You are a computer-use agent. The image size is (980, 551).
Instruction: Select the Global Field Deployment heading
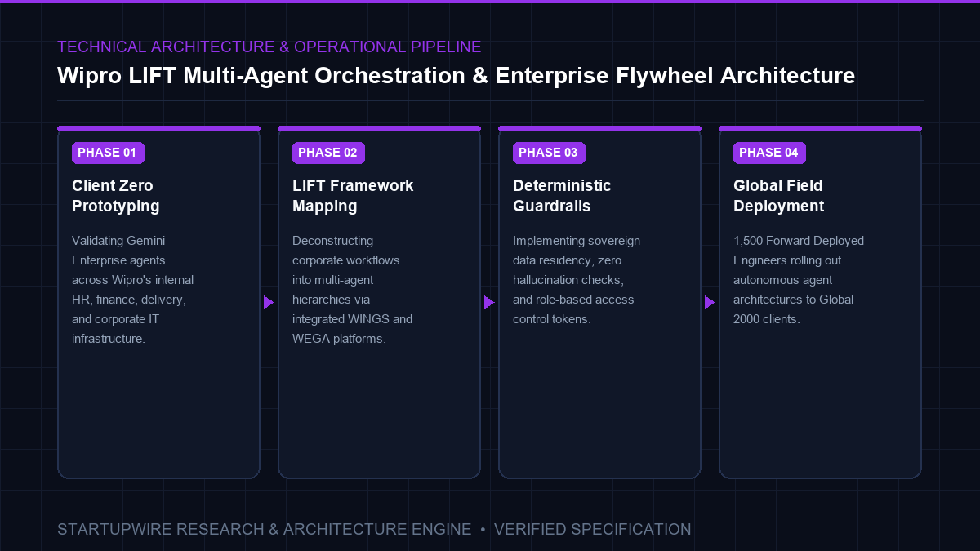pos(779,196)
